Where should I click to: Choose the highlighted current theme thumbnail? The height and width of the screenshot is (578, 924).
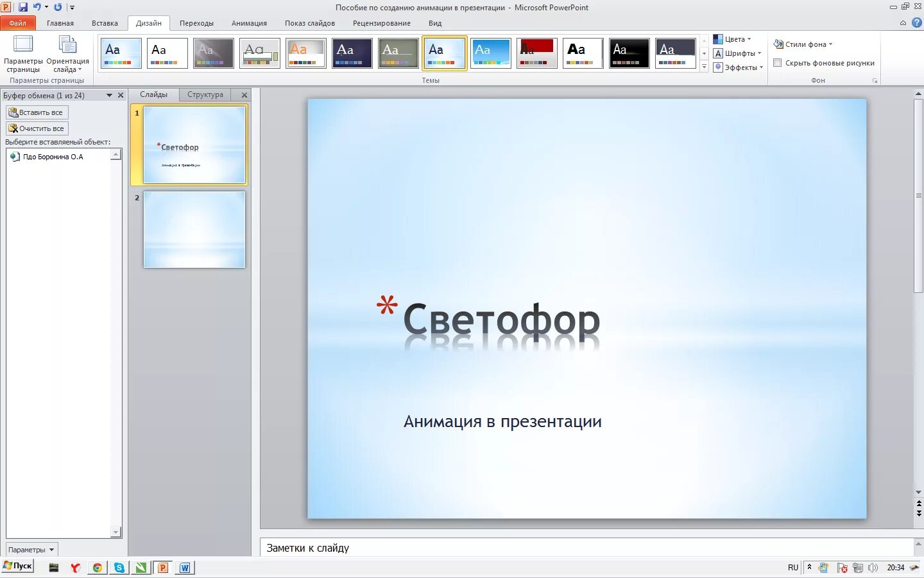pos(445,53)
